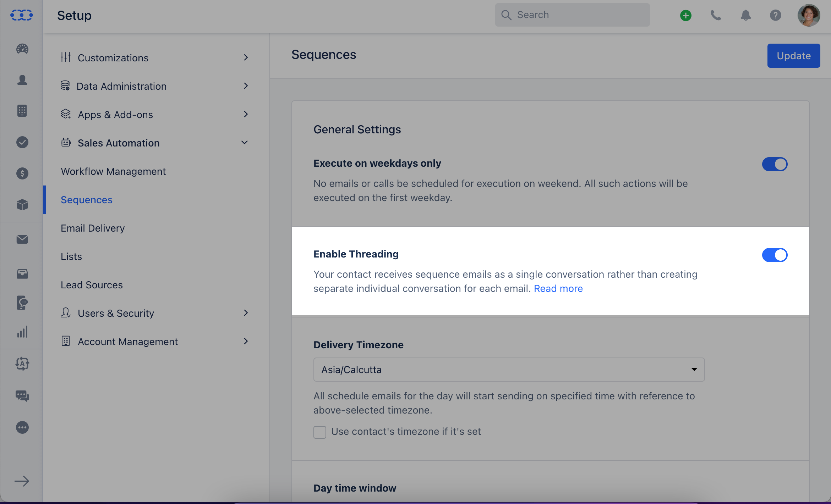Screen dimensions: 831x504
Task: Open the chat bubbles icon in sidebar
Action: click(22, 395)
